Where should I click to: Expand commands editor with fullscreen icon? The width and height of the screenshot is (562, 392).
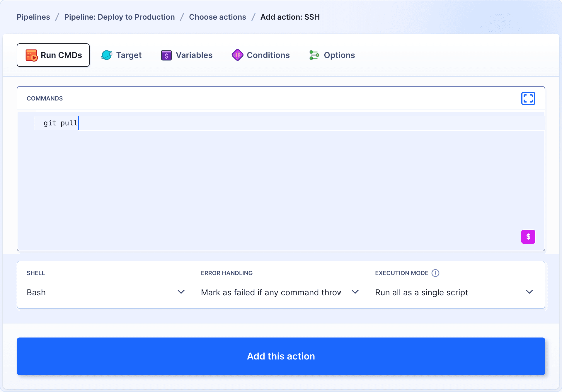pos(528,98)
